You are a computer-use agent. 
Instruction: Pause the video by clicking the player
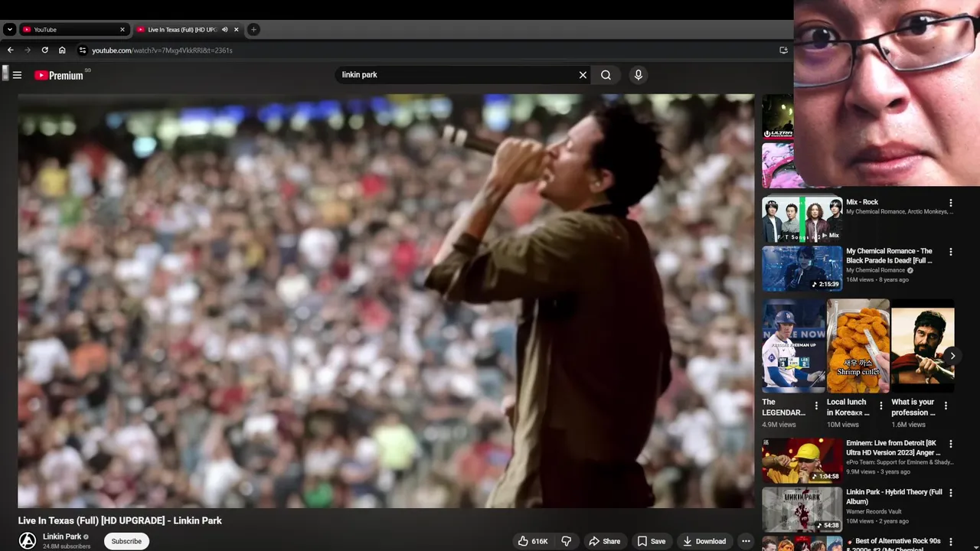click(386, 301)
